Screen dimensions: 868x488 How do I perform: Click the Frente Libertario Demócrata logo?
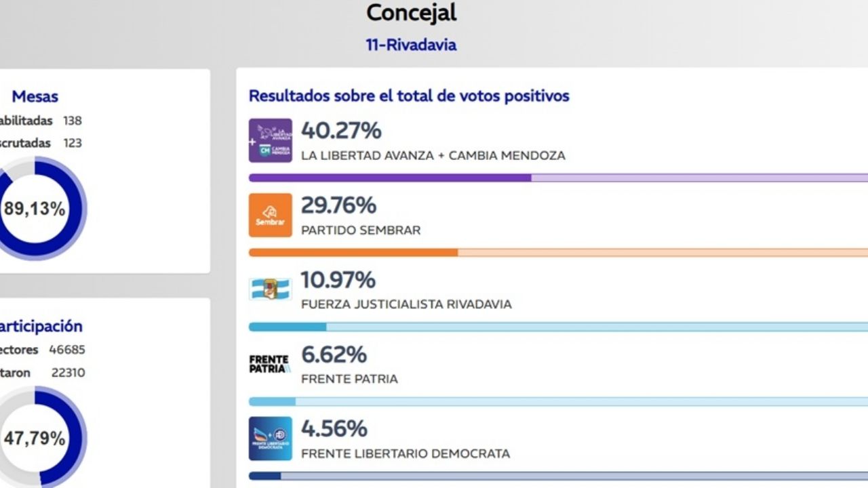tap(270, 439)
